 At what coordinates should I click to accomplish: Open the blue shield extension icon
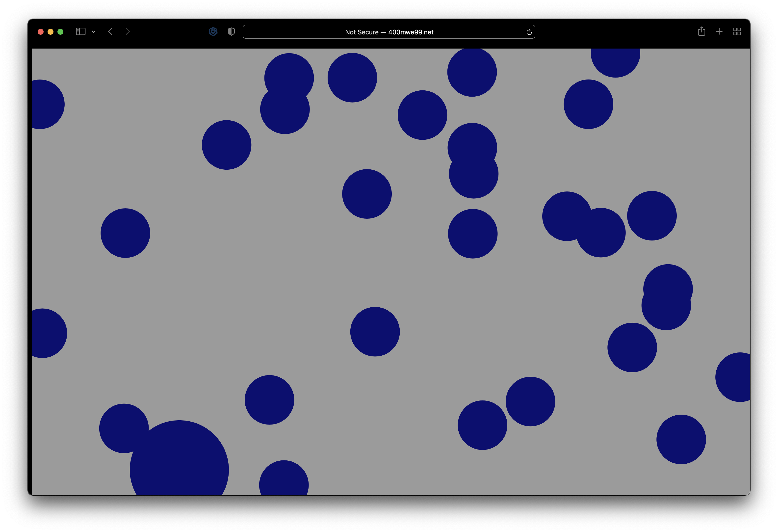[213, 31]
